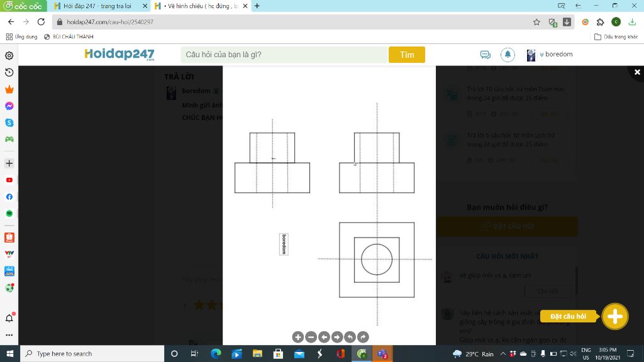The height and width of the screenshot is (362, 644).
Task: Open sidebar more options ellipsis
Action: 9,335
